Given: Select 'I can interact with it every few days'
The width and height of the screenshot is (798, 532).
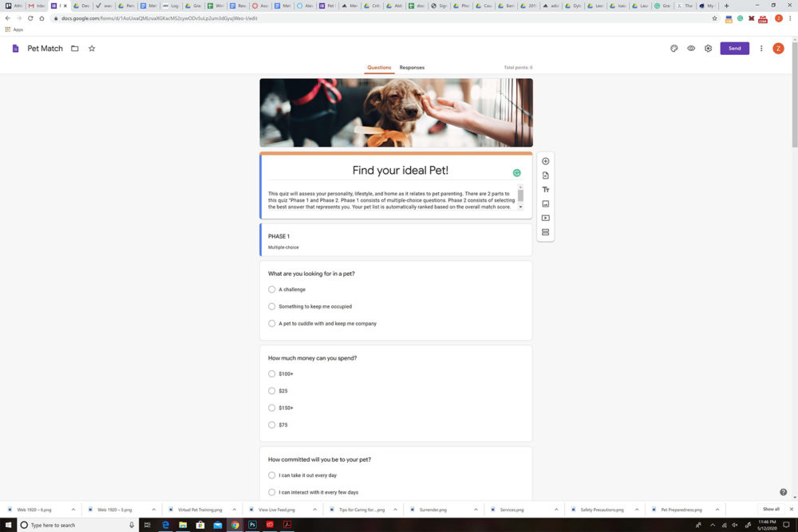Looking at the screenshot, I should point(272,492).
